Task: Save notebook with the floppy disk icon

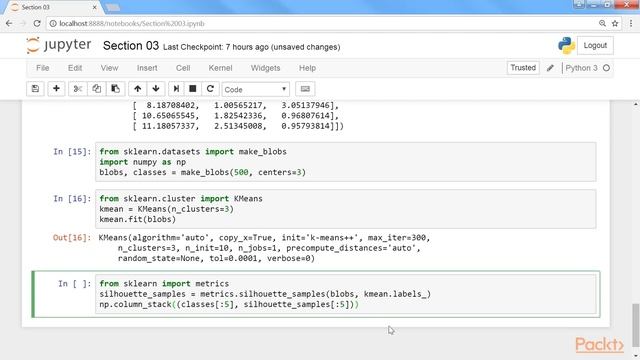Action: 35,89
